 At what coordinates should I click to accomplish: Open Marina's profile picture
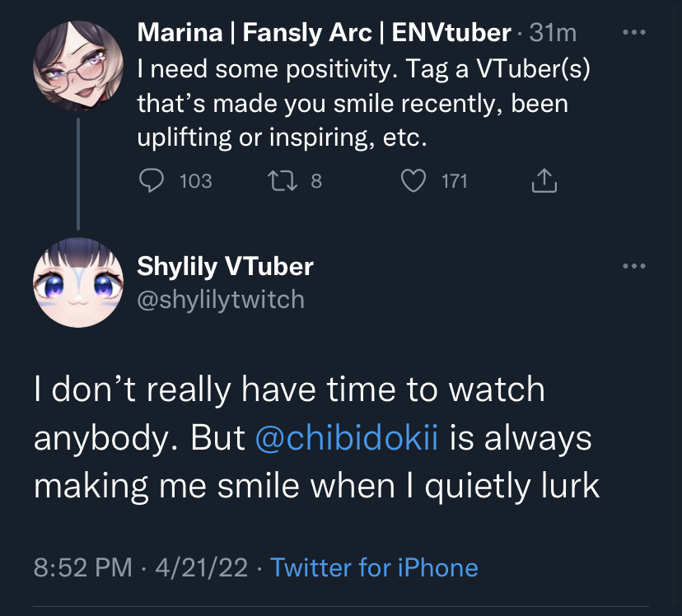coord(77,67)
